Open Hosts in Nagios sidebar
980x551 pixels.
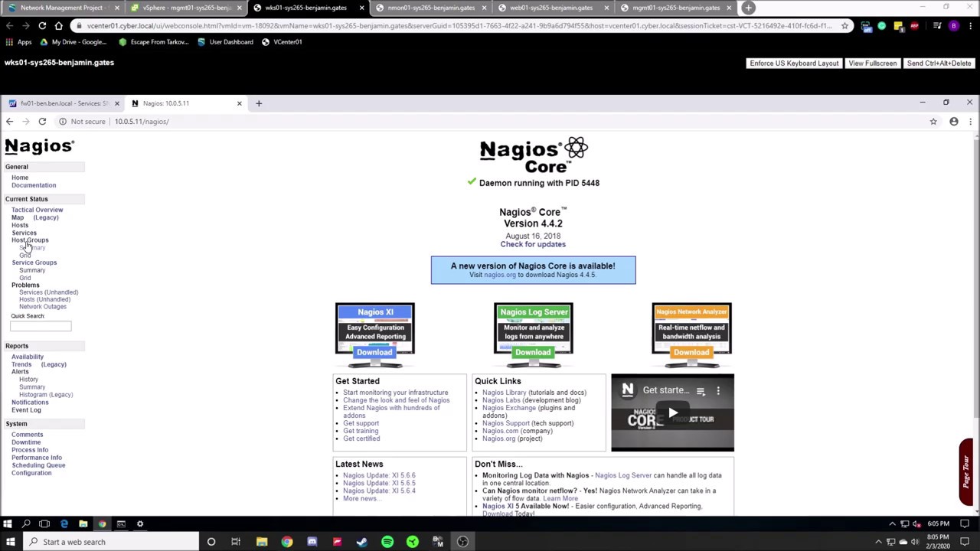20,225
